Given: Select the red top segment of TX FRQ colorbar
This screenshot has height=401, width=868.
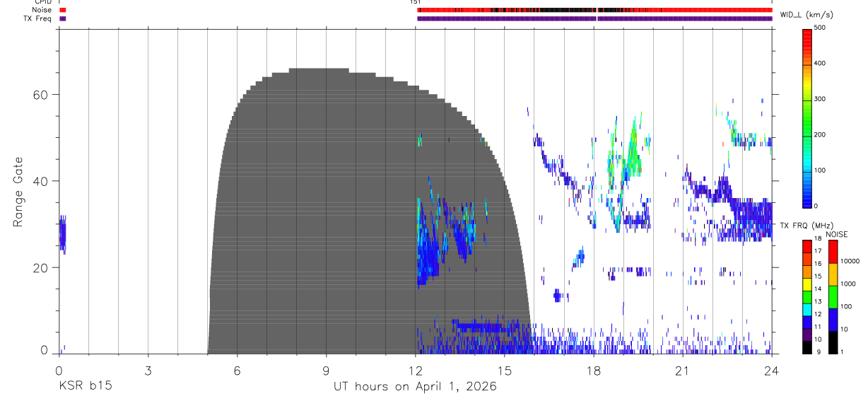Looking at the screenshot, I should (x=807, y=246).
